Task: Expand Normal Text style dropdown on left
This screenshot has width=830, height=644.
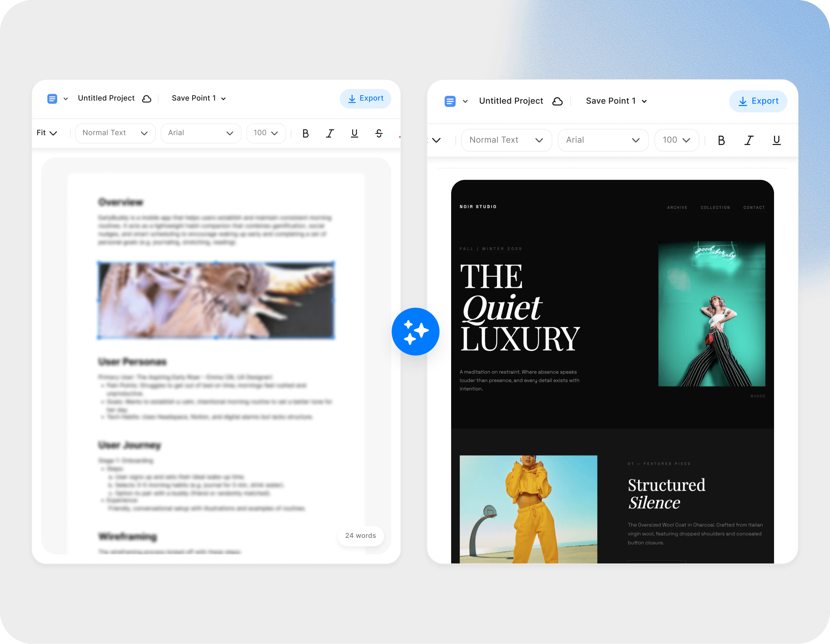Action: [x=115, y=133]
